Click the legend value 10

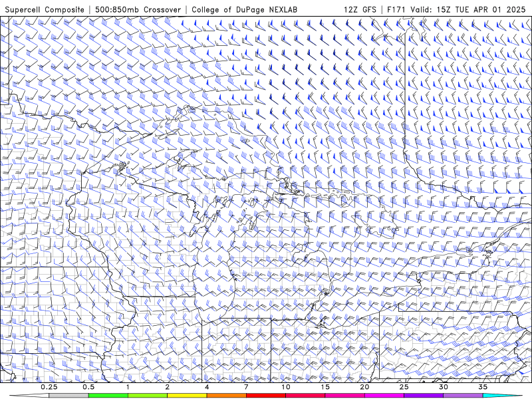286,387
